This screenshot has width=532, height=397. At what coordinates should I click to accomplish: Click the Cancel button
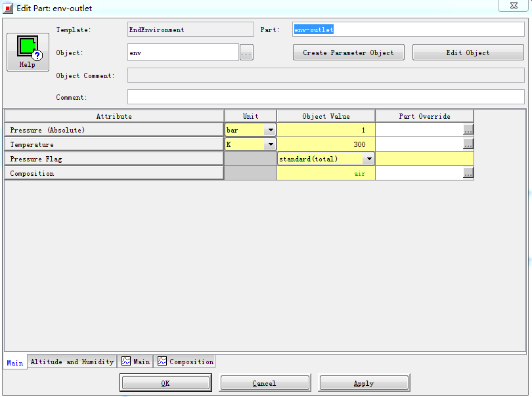pyautogui.click(x=264, y=383)
